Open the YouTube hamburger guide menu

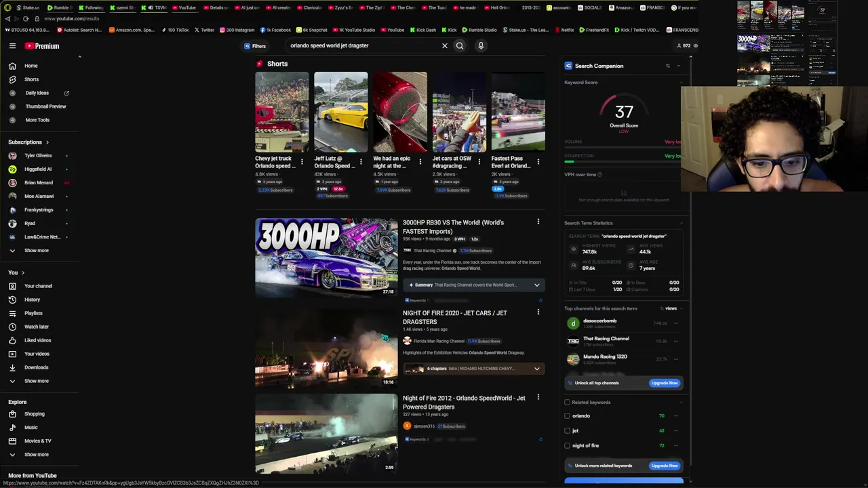(12, 46)
